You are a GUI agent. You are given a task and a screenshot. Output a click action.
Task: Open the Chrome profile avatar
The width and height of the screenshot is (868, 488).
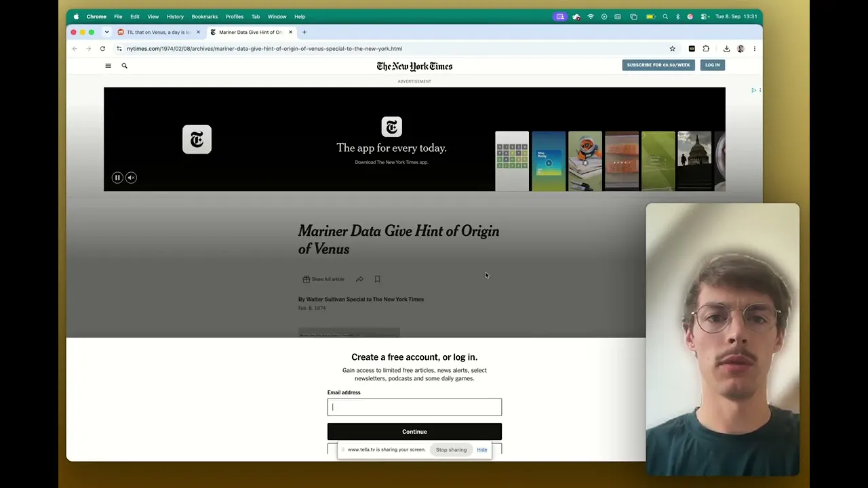pos(741,49)
